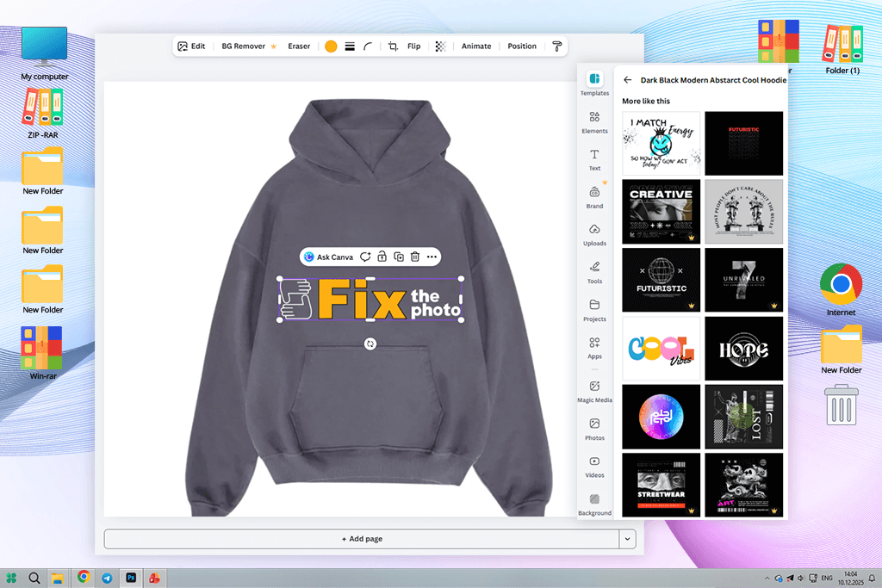
Task: Click the taskbar search icon
Action: (34, 578)
